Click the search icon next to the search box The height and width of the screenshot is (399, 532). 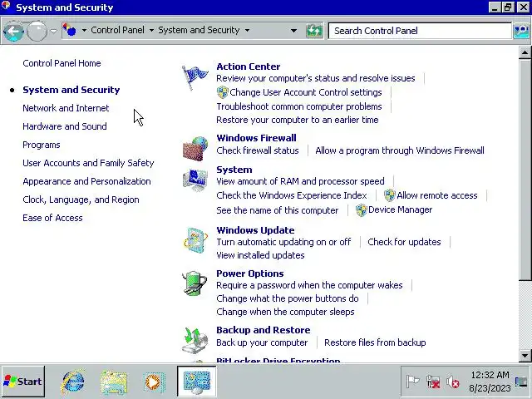pos(521,31)
